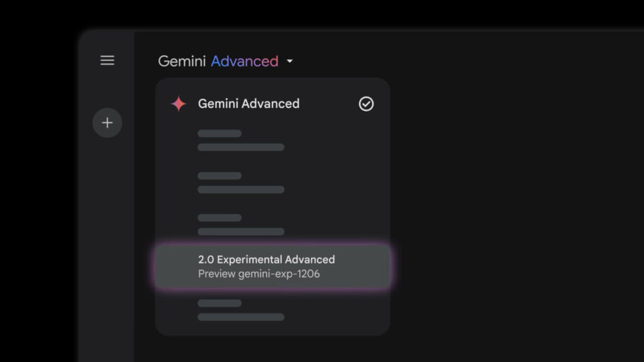This screenshot has height=362, width=644.
Task: Open the sidebar hamburger menu
Action: (x=107, y=60)
